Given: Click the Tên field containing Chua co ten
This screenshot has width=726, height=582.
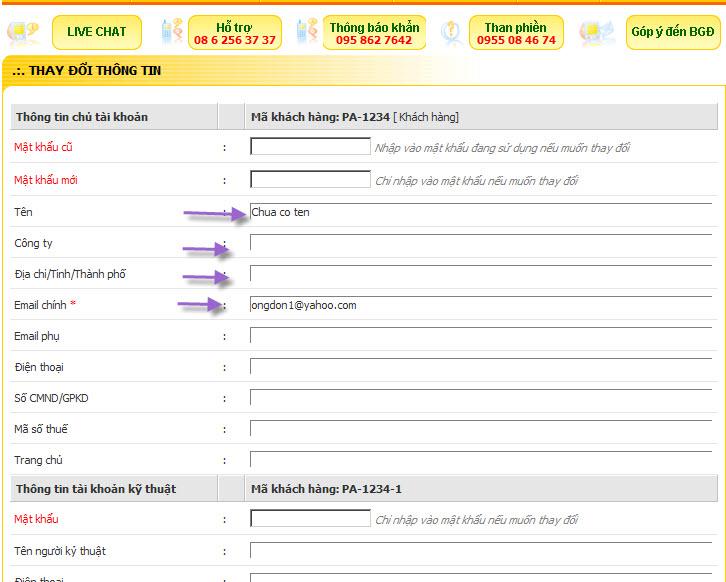Looking at the screenshot, I should click(x=480, y=212).
